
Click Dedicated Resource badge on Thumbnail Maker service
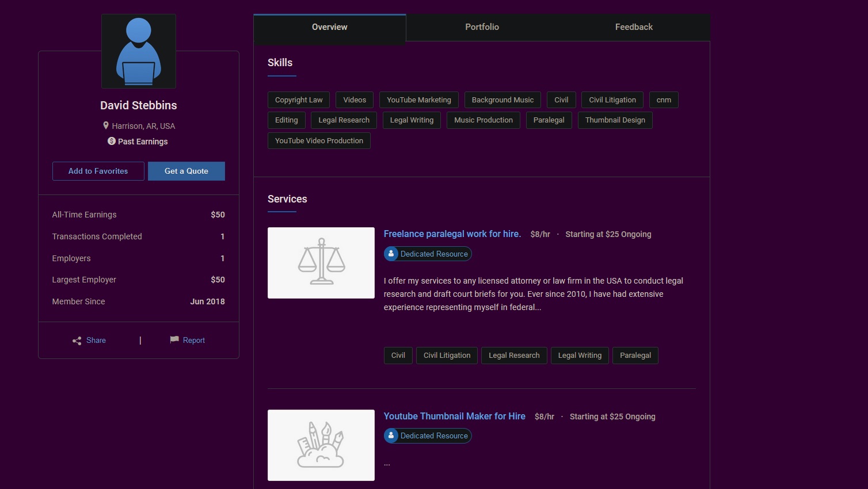click(428, 435)
